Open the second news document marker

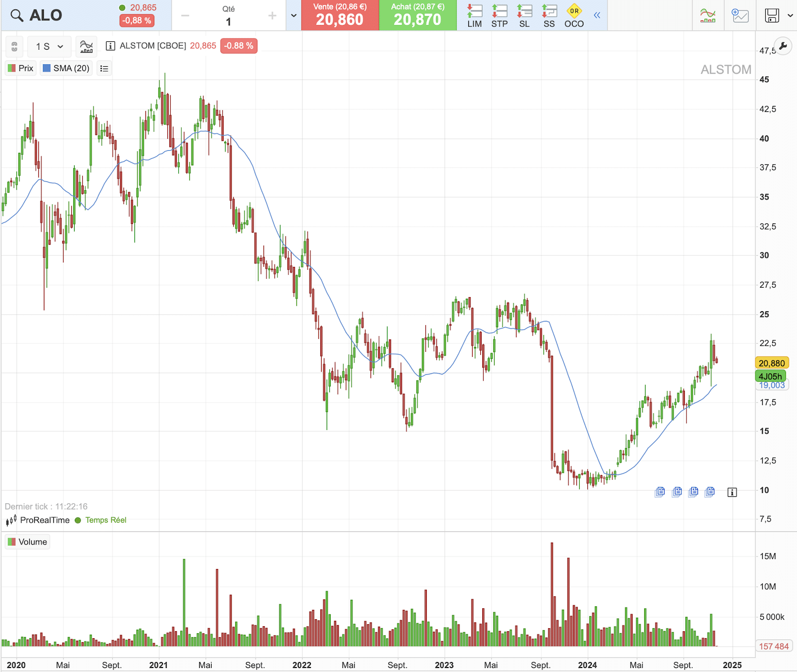677,492
